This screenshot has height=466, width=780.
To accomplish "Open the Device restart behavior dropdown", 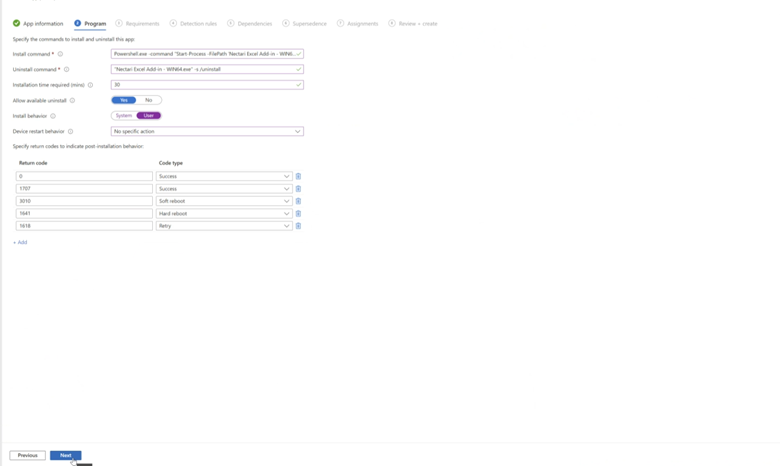I will tap(207, 131).
